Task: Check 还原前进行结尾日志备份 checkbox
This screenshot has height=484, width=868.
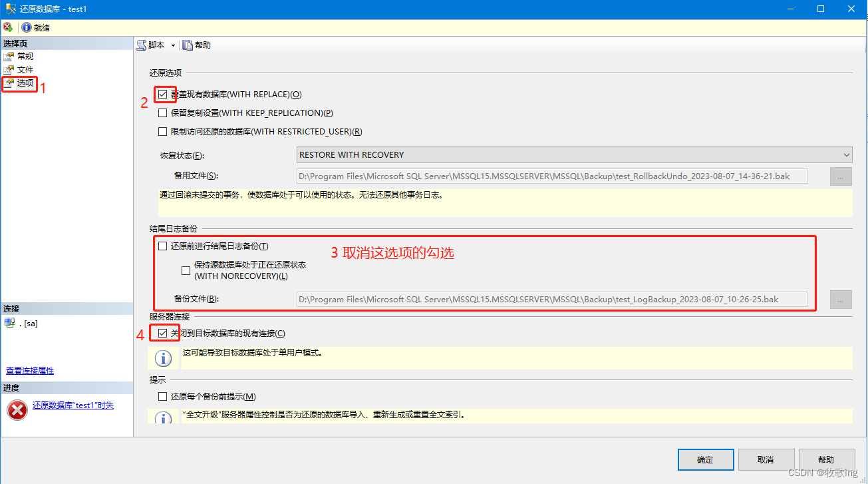Action: 163,246
